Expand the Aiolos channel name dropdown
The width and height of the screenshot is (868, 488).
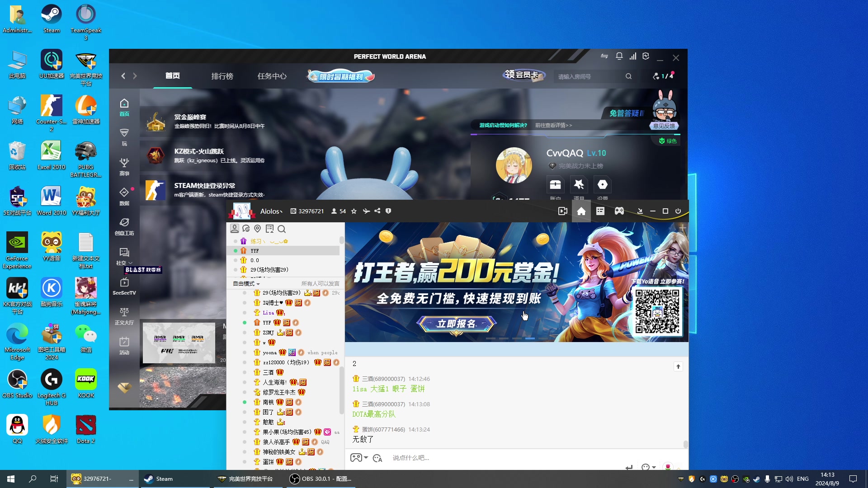271,211
